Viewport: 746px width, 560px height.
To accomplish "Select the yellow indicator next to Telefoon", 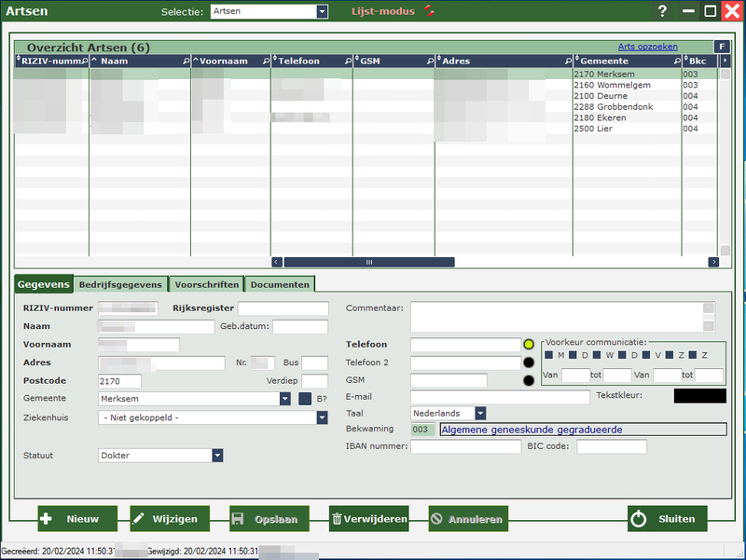I will tap(529, 345).
